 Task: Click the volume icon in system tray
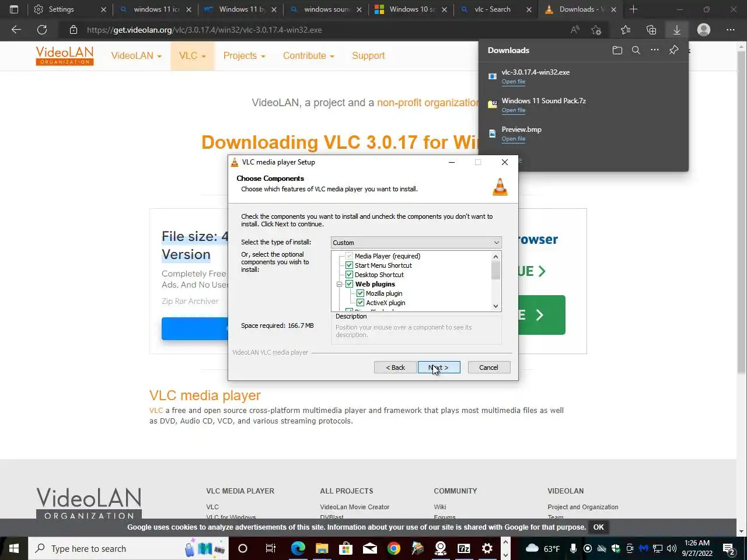point(671,548)
